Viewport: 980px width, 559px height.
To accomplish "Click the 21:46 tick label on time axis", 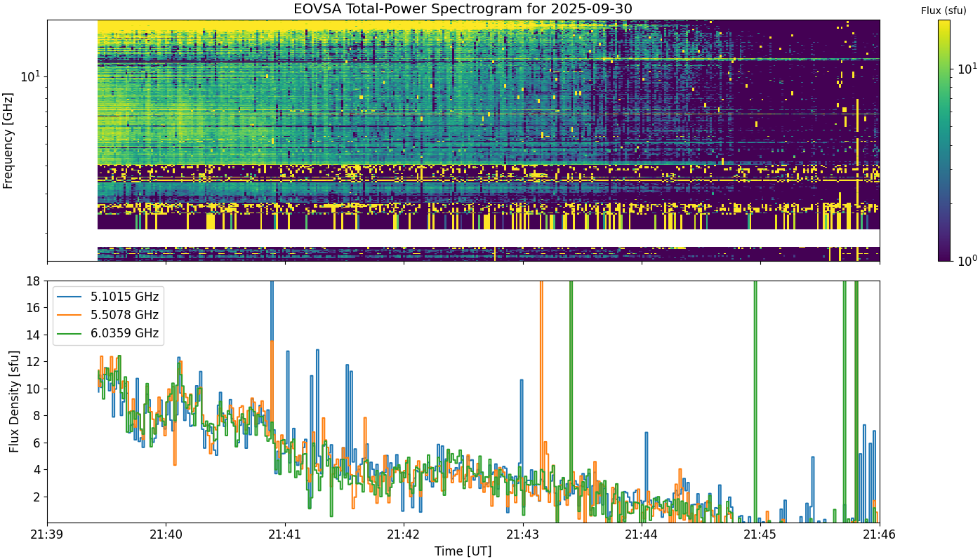I will pyautogui.click(x=880, y=535).
